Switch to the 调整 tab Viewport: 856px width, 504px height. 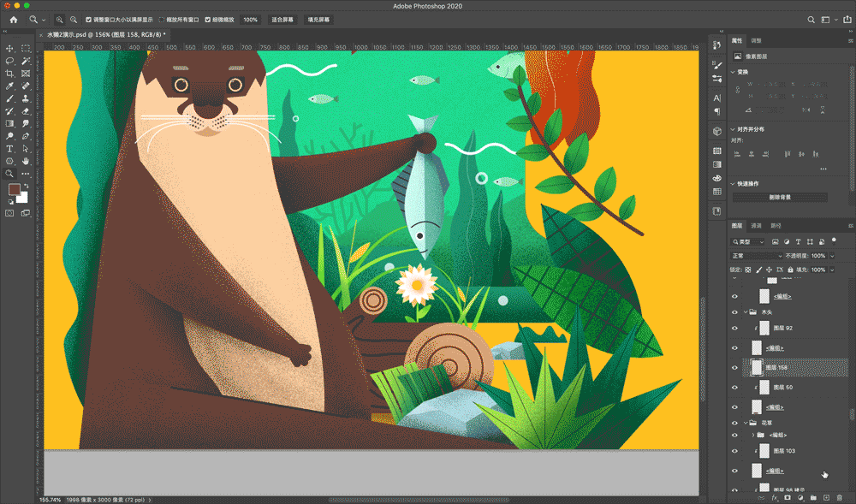point(756,41)
